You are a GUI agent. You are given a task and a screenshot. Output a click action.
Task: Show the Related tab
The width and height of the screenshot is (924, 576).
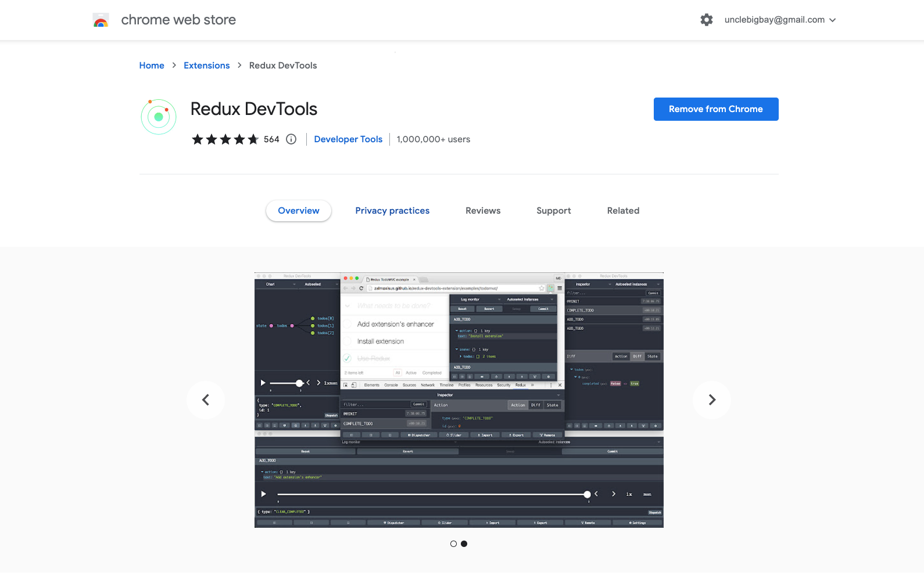tap(623, 211)
